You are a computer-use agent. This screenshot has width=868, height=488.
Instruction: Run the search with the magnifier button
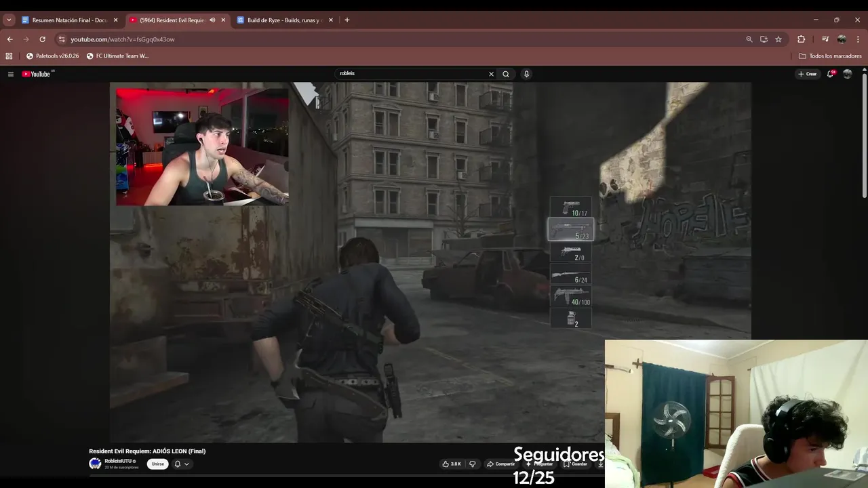506,74
